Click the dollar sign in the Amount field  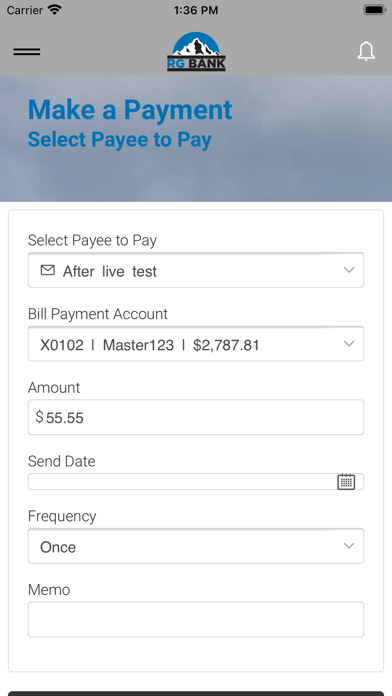tap(40, 417)
